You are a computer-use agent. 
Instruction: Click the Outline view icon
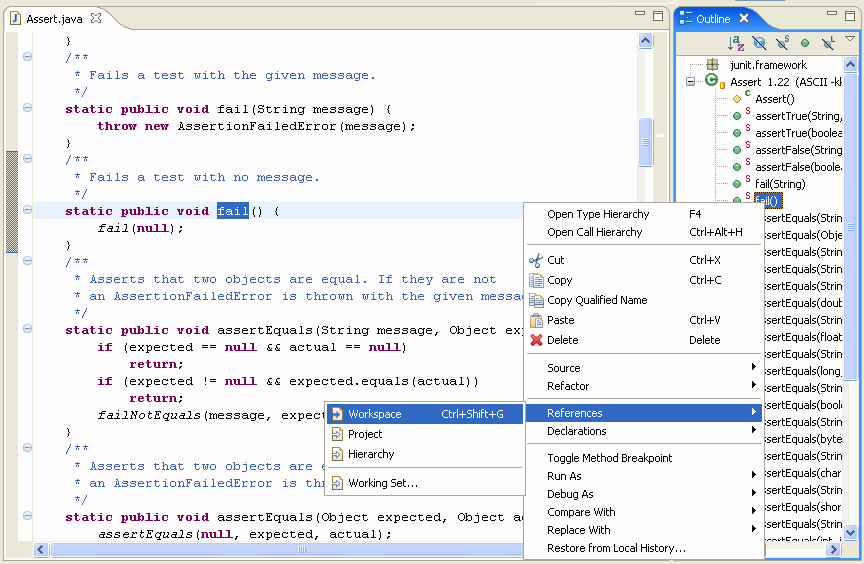click(685, 18)
